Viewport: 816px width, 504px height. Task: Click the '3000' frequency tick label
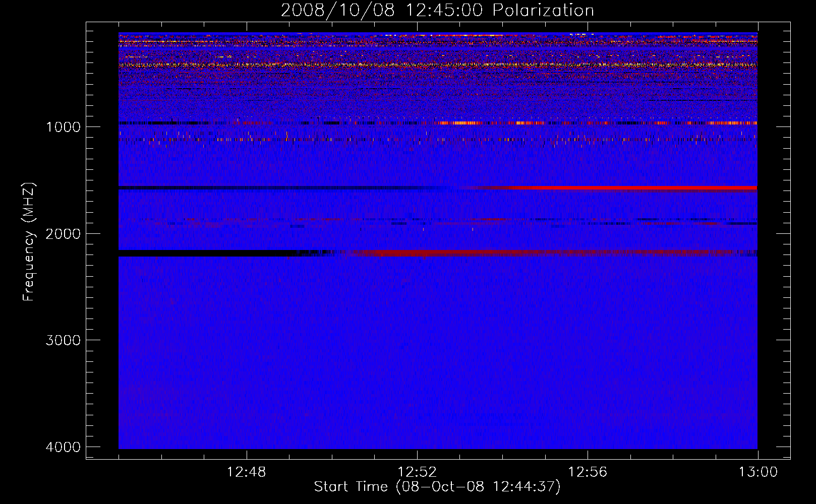click(x=63, y=340)
